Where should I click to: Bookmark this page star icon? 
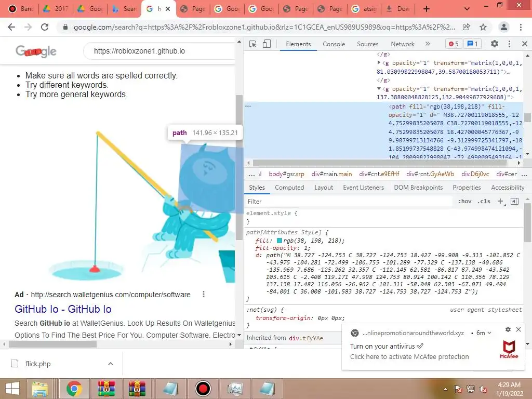(x=483, y=27)
